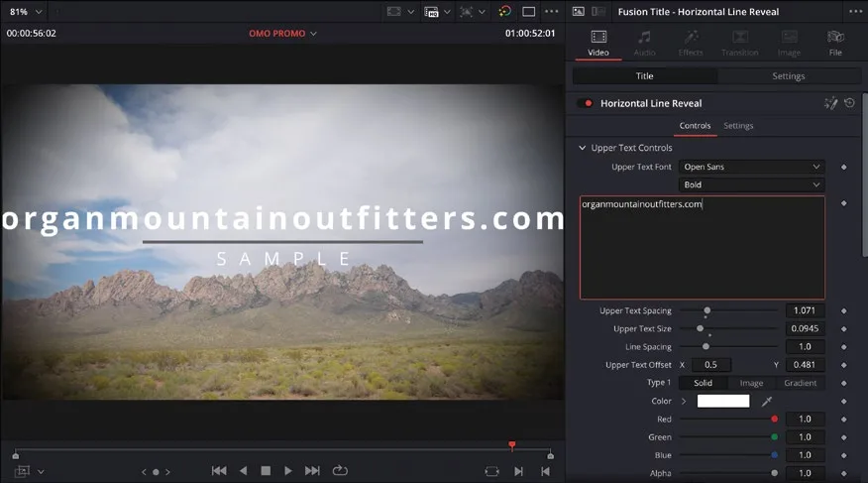Toggle keyframe diamond for Upper Text Font
Image resolution: width=868 pixels, height=483 pixels.
tap(843, 167)
